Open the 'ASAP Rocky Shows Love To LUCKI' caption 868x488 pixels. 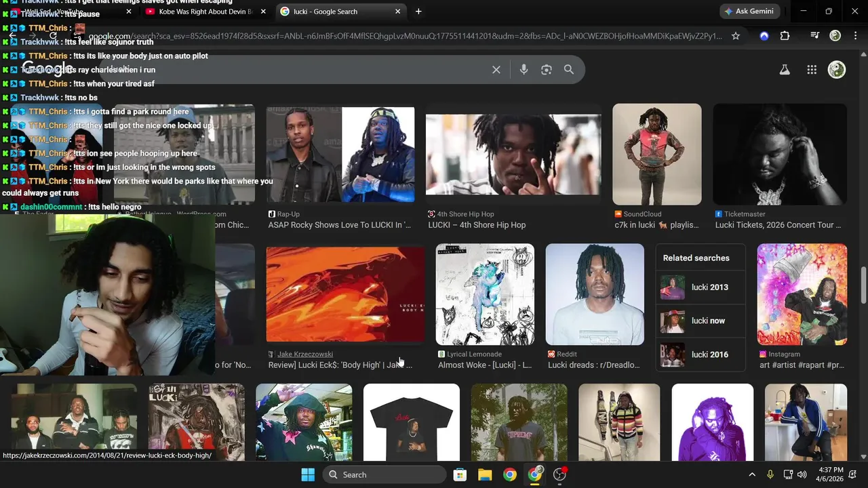coord(340,225)
